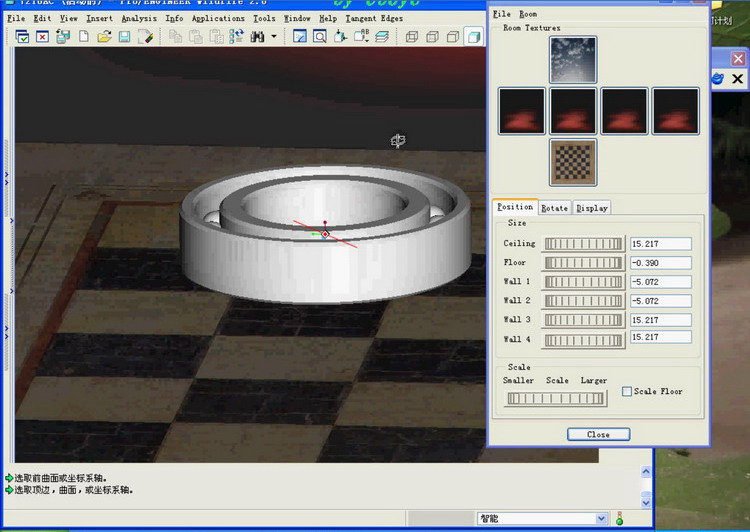Select the shaded display cube icon
750x532 pixels.
[473, 37]
